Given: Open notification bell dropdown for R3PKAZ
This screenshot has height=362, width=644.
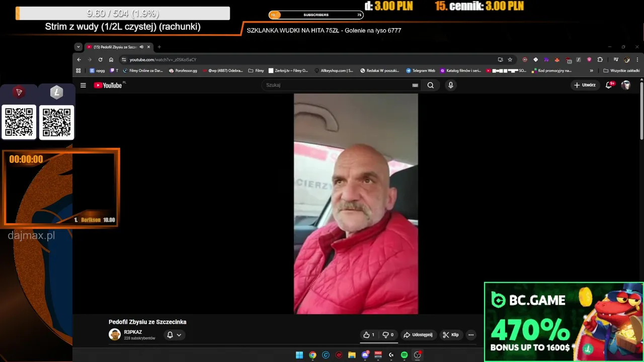Looking at the screenshot, I should pyautogui.click(x=174, y=335).
